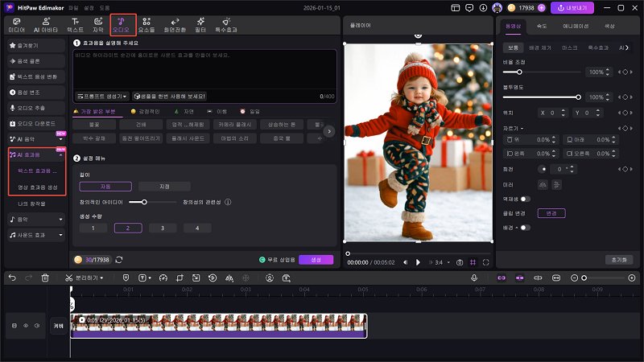
Task: Click the purple plus to add credits
Action: (541, 8)
